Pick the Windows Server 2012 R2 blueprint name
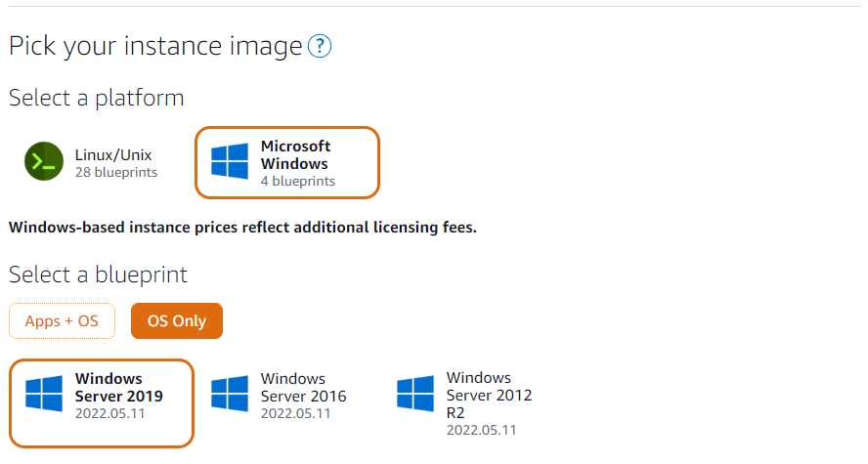Image resolution: width=868 pixels, height=464 pixels. point(490,395)
